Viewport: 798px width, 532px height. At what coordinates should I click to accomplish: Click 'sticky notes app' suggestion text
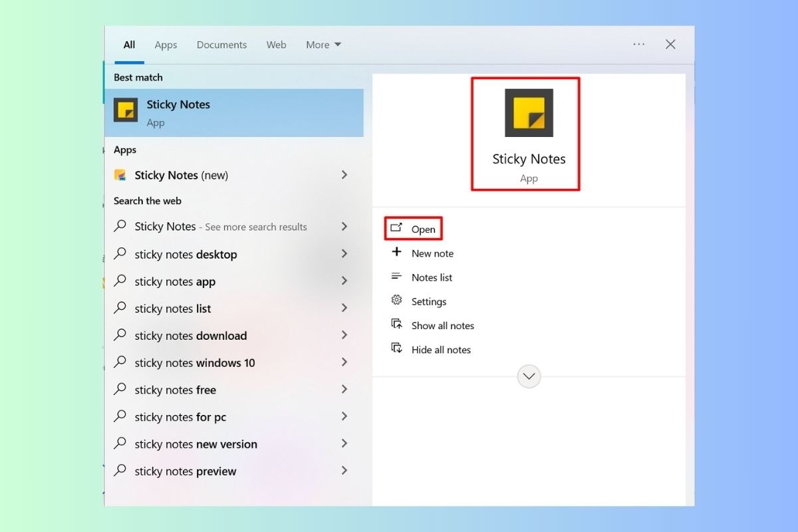[x=175, y=281]
